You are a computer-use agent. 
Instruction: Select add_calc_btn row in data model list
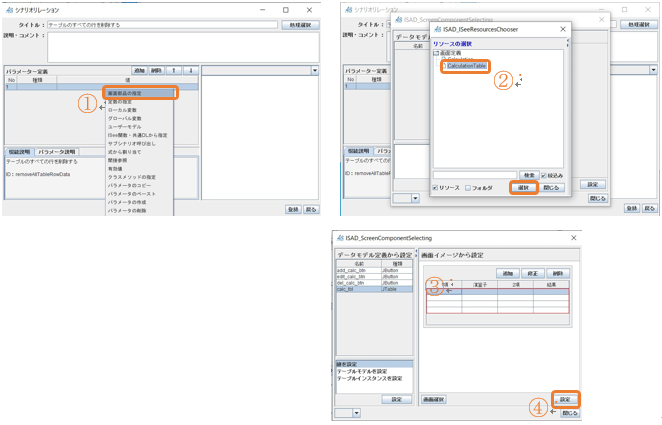[x=374, y=270]
